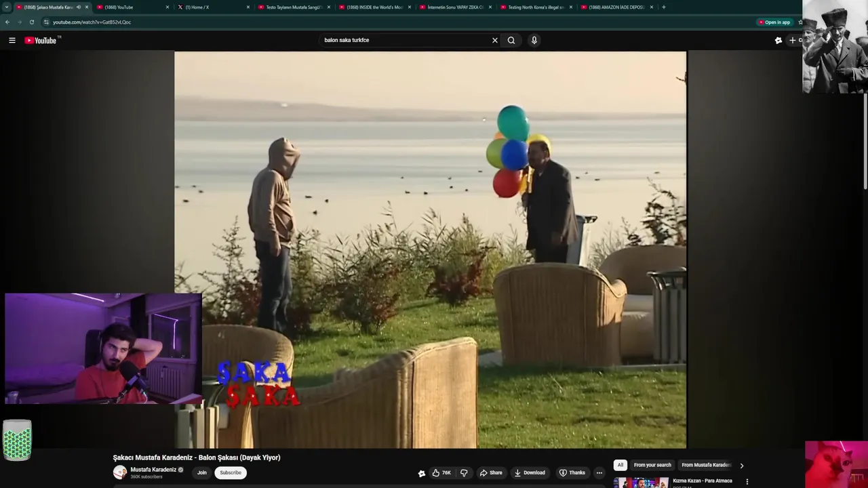Go to YouTube home via logo
868x488 pixels.
(41, 41)
